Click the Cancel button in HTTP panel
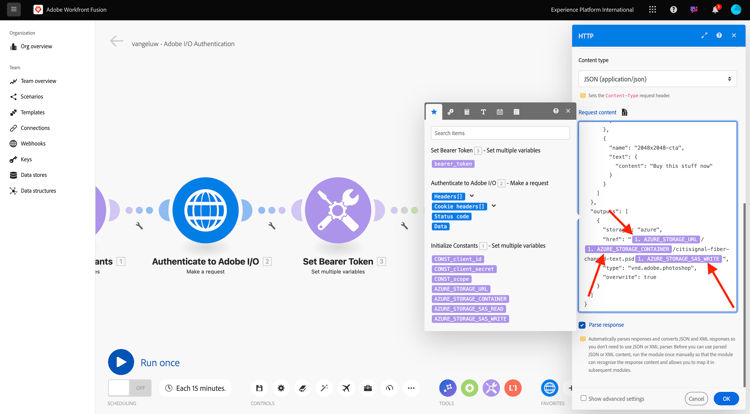This screenshot has width=750, height=414. point(696,398)
